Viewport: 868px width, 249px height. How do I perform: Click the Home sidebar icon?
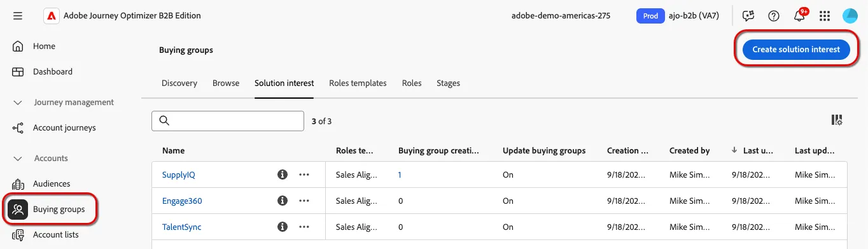[x=18, y=46]
